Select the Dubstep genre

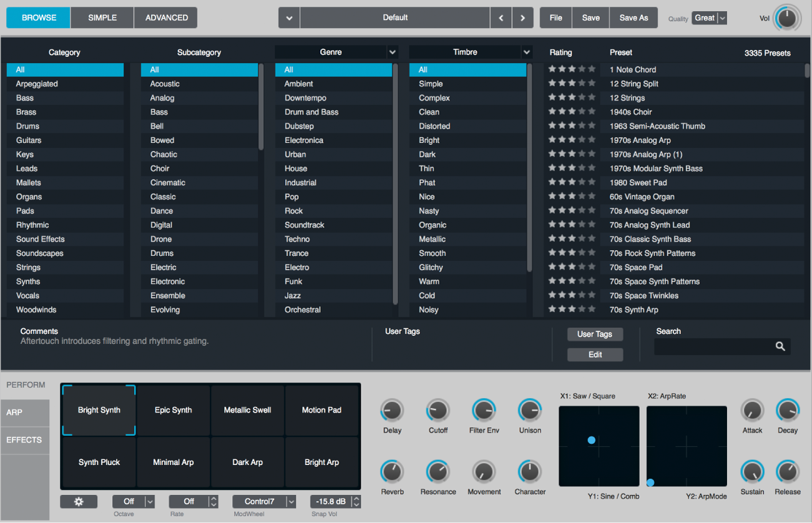pyautogui.click(x=333, y=126)
